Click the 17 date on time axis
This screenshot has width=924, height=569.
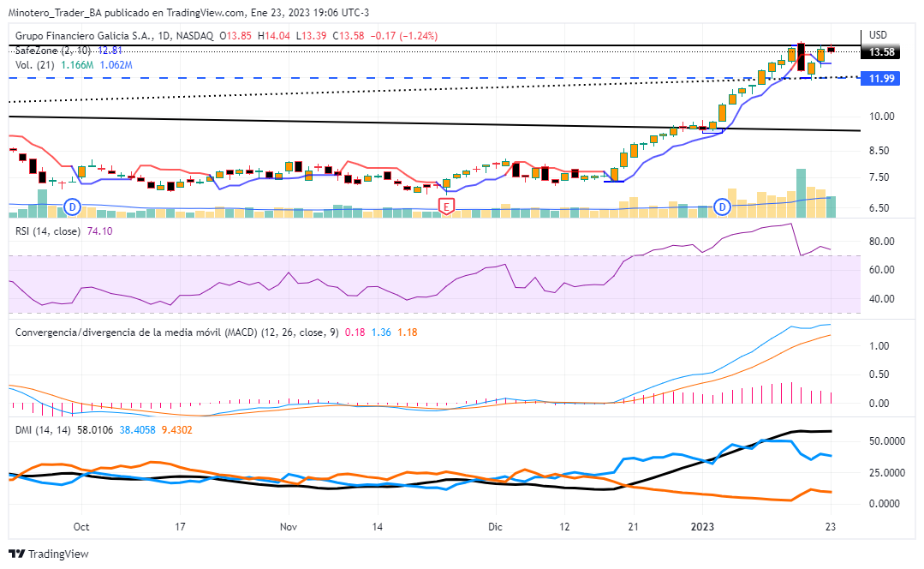pos(180,526)
